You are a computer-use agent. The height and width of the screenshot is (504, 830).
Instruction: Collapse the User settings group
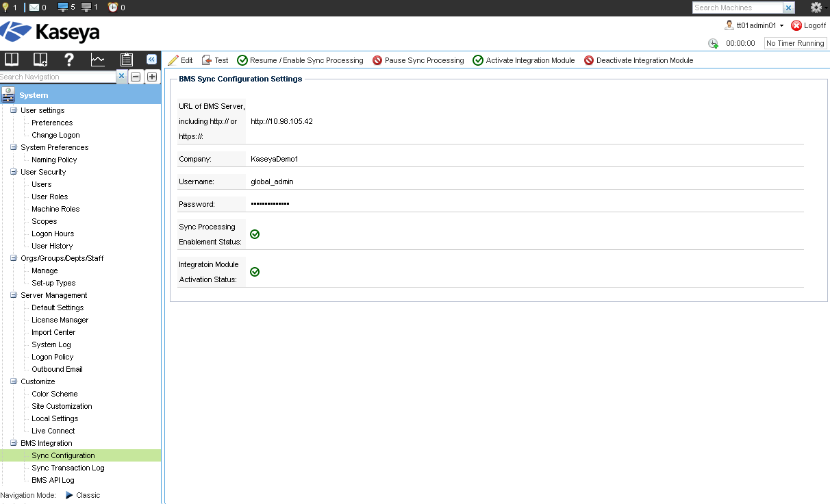[14, 110]
